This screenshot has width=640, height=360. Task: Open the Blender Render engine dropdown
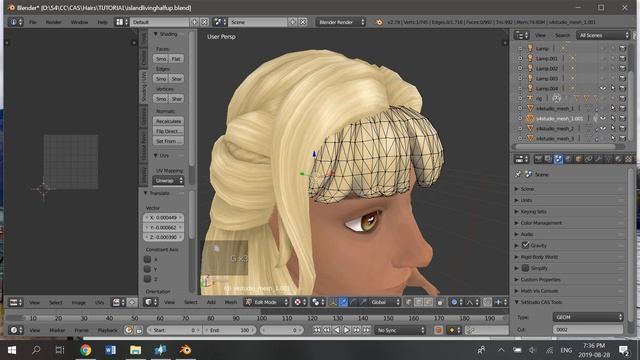pyautogui.click(x=341, y=22)
